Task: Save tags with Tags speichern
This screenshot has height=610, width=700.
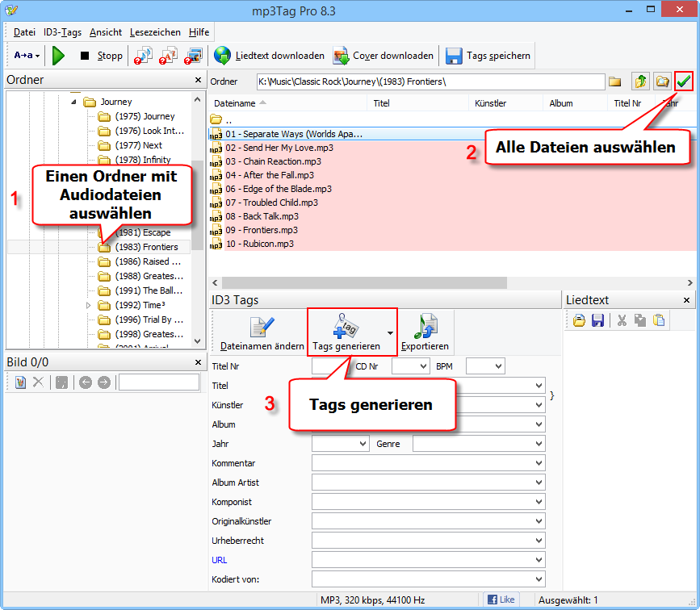Action: click(488, 56)
